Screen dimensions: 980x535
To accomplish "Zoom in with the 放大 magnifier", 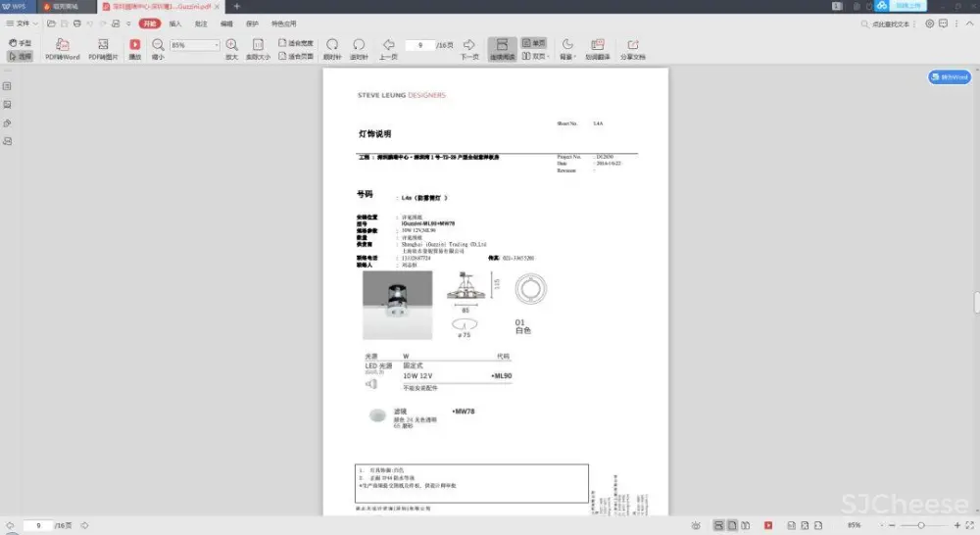I will pyautogui.click(x=232, y=49).
